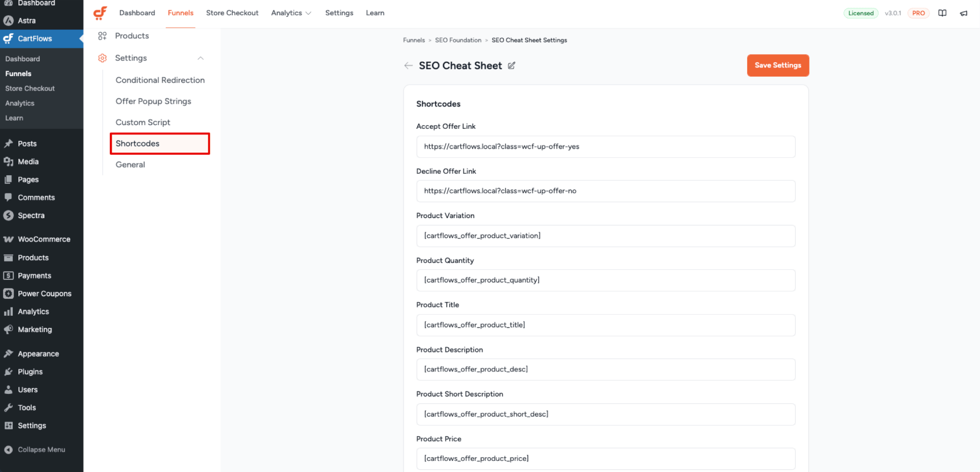
Task: Open the Store Checkout tab
Action: (x=232, y=13)
